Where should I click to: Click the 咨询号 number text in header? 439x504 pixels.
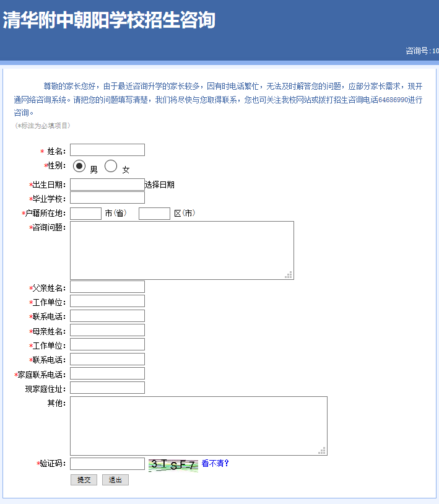coord(422,51)
